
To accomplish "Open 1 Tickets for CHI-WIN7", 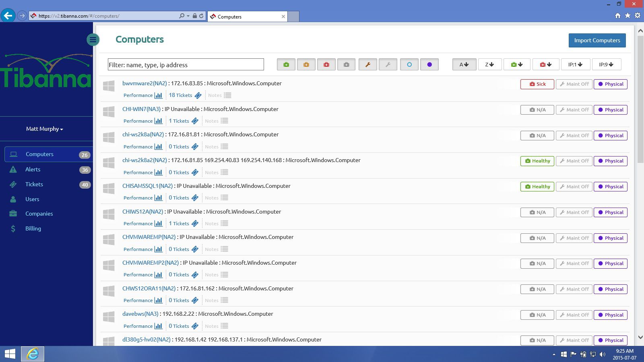I will point(183,121).
